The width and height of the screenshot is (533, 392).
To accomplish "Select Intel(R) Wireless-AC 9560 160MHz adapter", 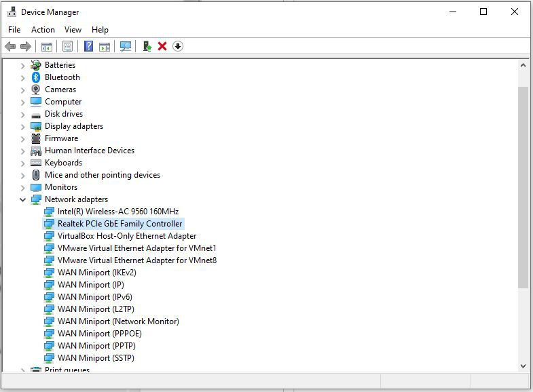I will click(x=117, y=212).
